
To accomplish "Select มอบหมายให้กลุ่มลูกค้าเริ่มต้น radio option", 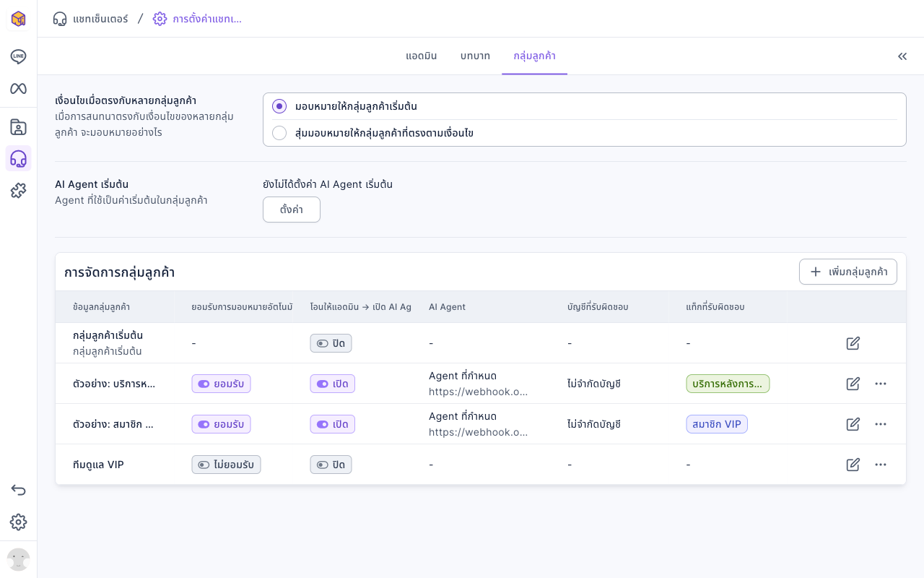I will 279,106.
